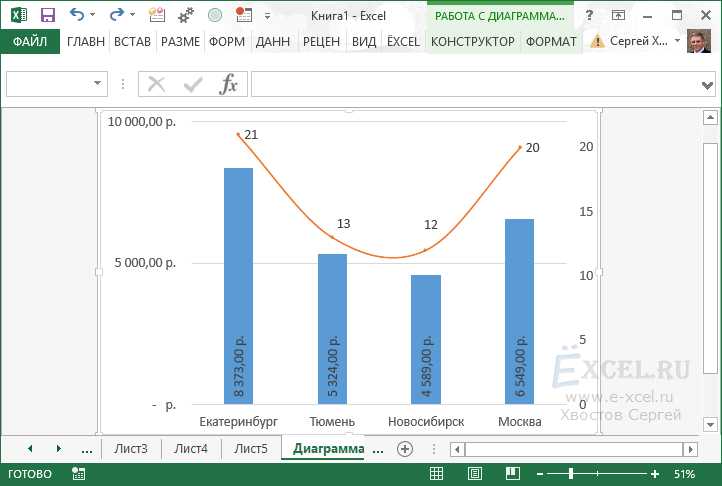Click the vertical scrollbar up arrow

coord(710,118)
